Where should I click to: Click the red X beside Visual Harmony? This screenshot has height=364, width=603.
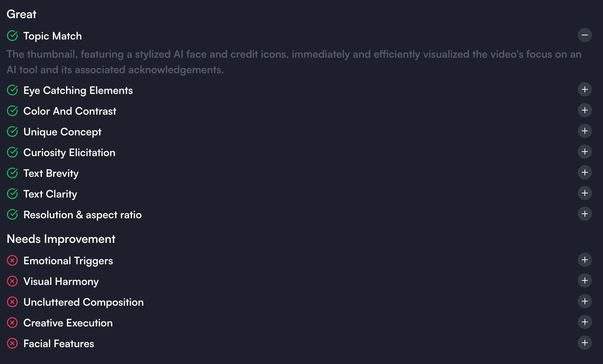pyautogui.click(x=12, y=281)
